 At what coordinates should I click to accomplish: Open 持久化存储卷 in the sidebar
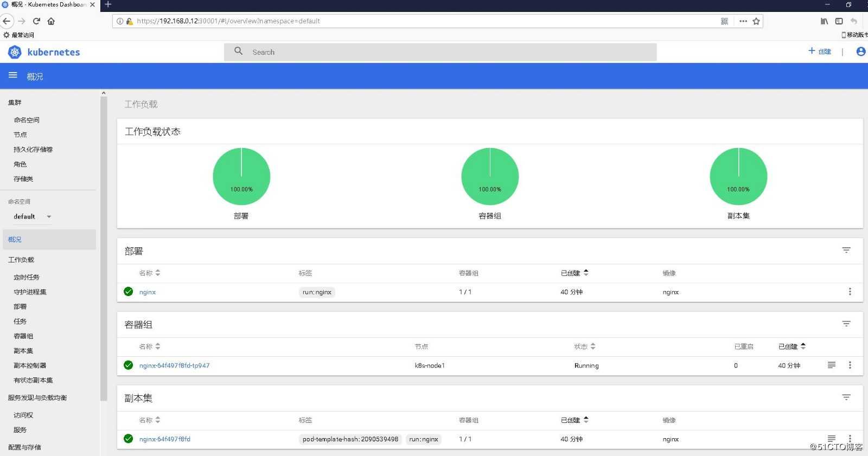pos(33,149)
